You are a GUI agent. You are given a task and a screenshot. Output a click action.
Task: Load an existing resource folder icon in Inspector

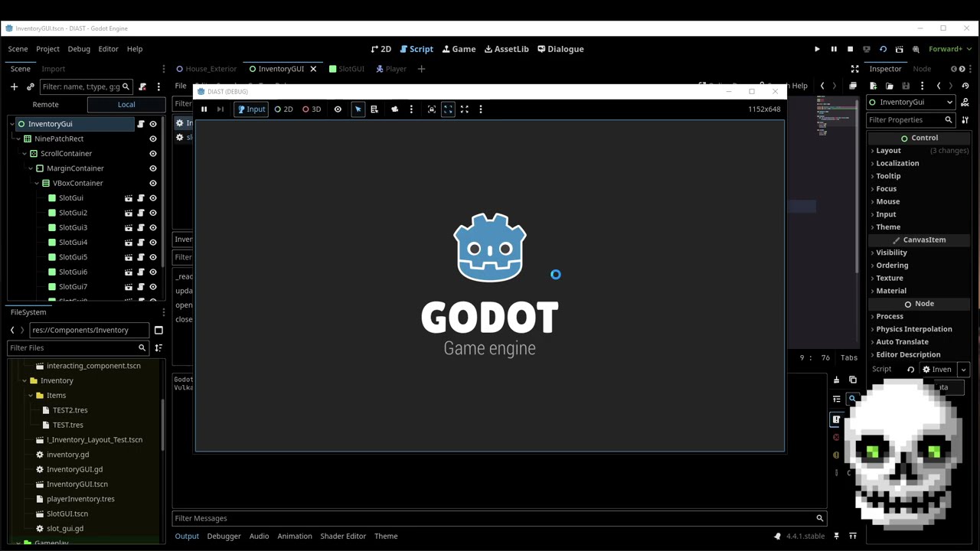pos(890,86)
